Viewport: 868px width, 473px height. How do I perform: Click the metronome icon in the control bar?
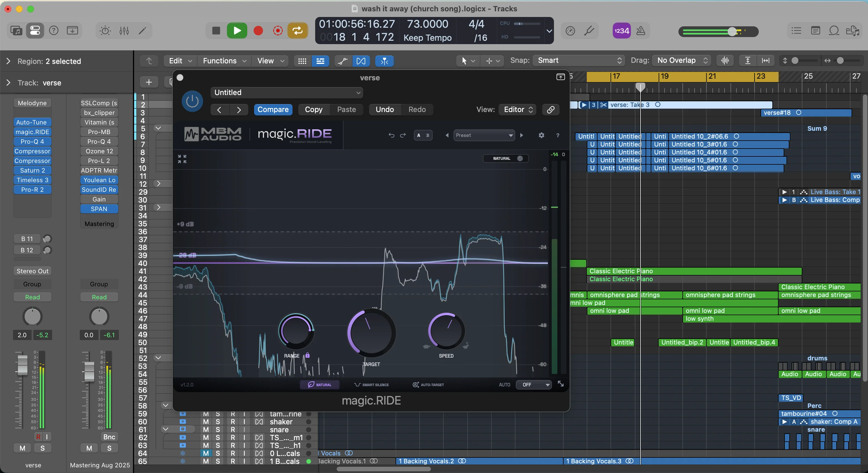click(x=641, y=31)
